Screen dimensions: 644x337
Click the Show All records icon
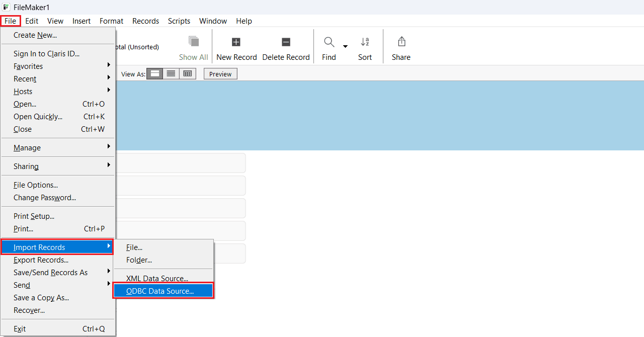pos(193,42)
